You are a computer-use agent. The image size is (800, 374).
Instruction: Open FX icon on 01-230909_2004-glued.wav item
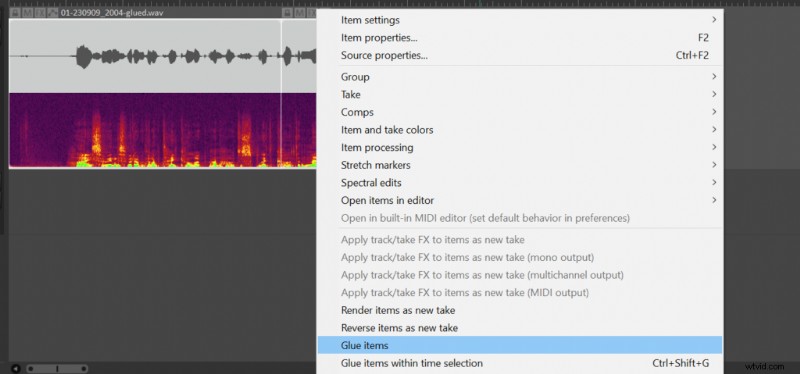click(x=40, y=13)
